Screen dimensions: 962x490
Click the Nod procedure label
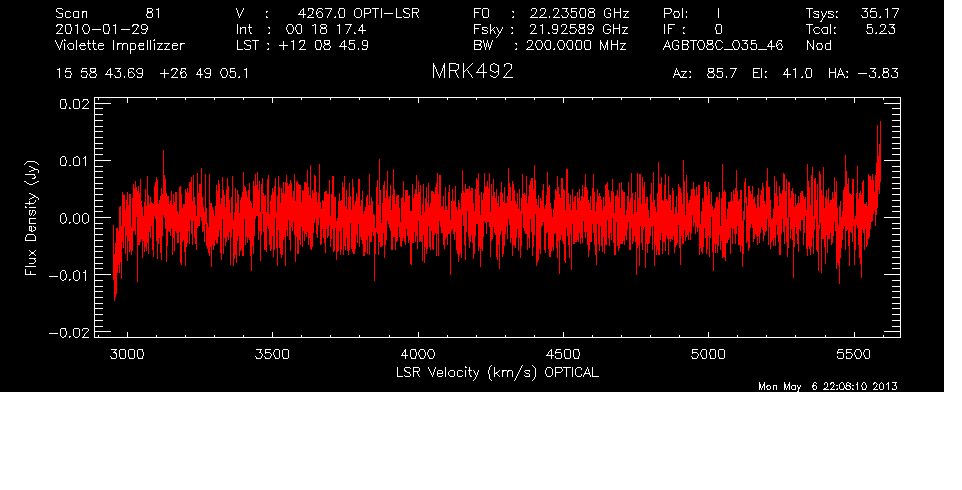pyautogui.click(x=819, y=45)
